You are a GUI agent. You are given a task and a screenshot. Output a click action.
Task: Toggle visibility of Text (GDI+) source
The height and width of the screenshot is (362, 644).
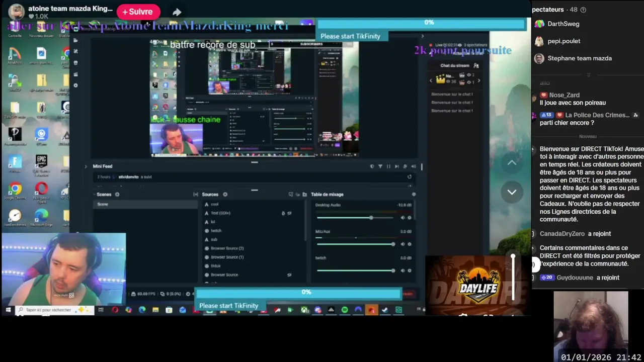point(289,213)
